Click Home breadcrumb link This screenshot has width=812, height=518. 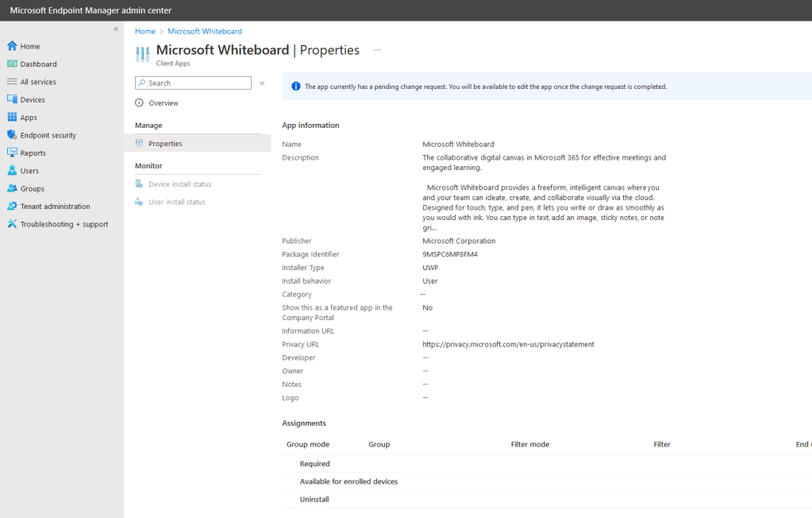(x=144, y=31)
